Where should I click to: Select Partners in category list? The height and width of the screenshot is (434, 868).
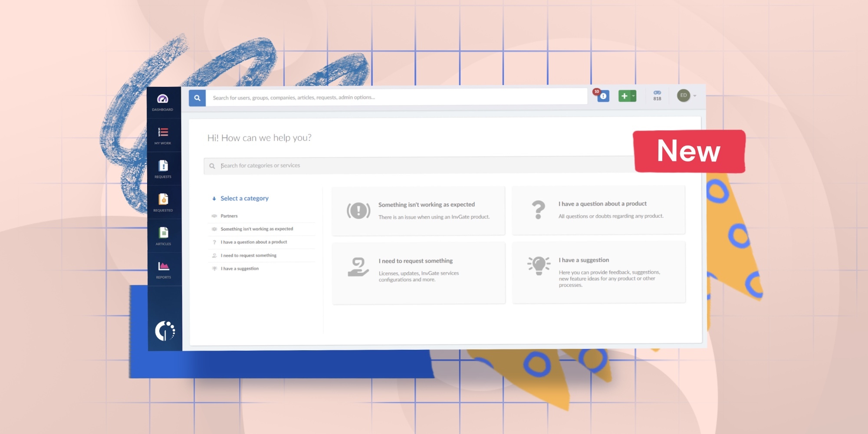(x=229, y=216)
